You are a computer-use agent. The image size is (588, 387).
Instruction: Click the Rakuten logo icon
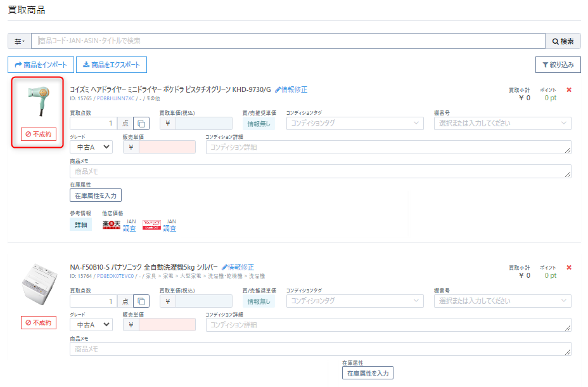click(x=112, y=225)
